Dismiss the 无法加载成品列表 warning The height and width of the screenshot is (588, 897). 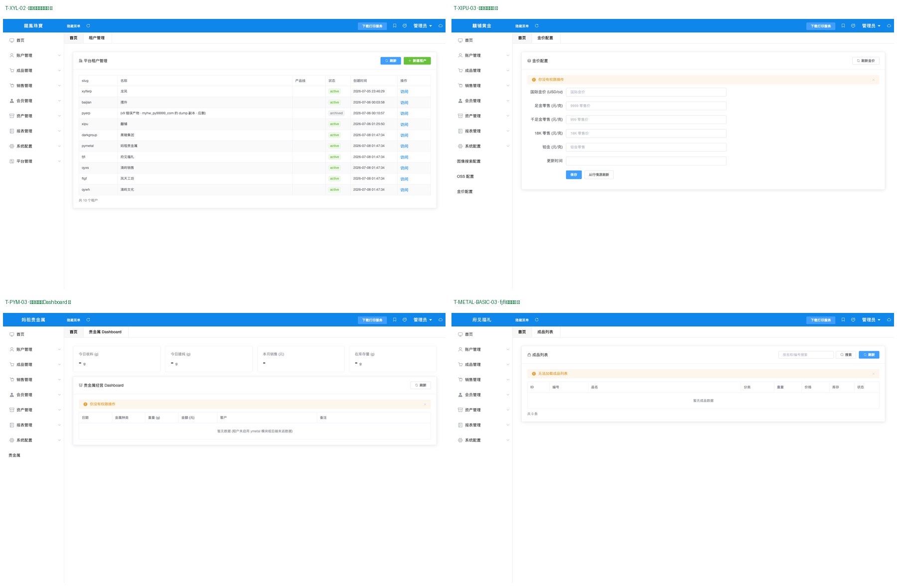click(x=873, y=374)
